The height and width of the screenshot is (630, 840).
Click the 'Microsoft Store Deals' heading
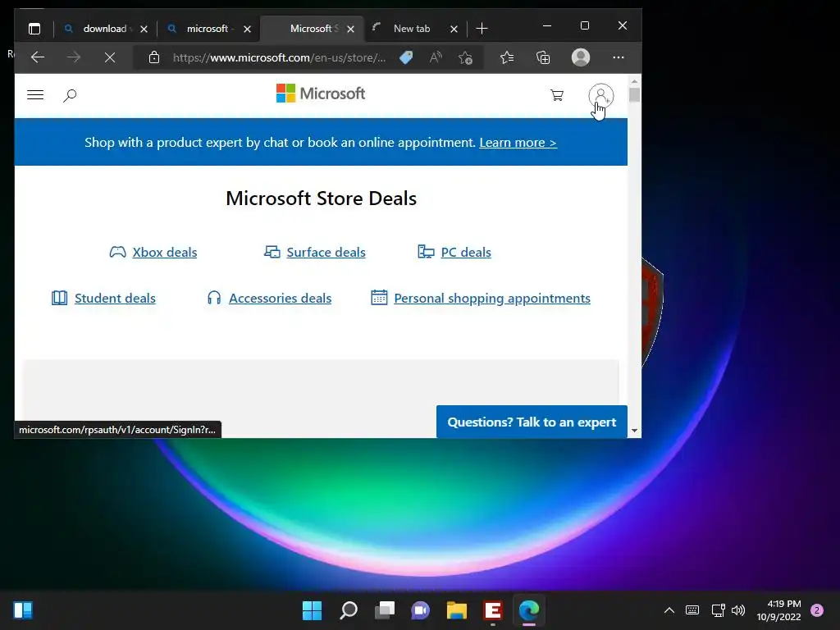[321, 199]
